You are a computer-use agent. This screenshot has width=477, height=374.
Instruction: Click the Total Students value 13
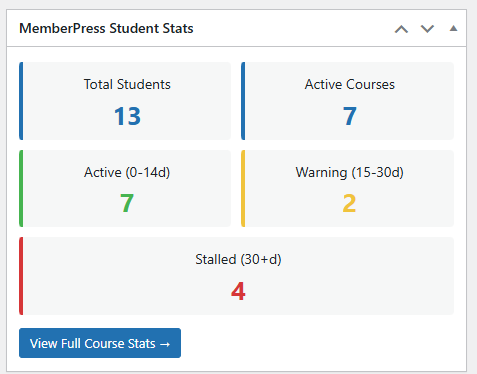coord(127,116)
